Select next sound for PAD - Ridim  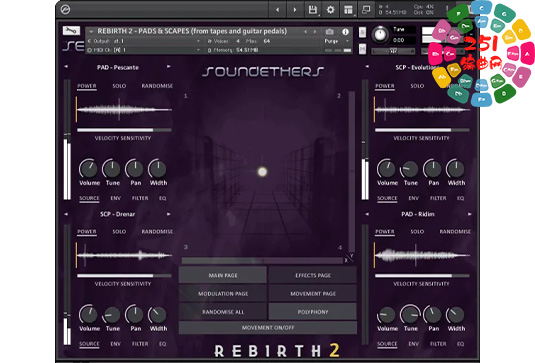coord(469,214)
